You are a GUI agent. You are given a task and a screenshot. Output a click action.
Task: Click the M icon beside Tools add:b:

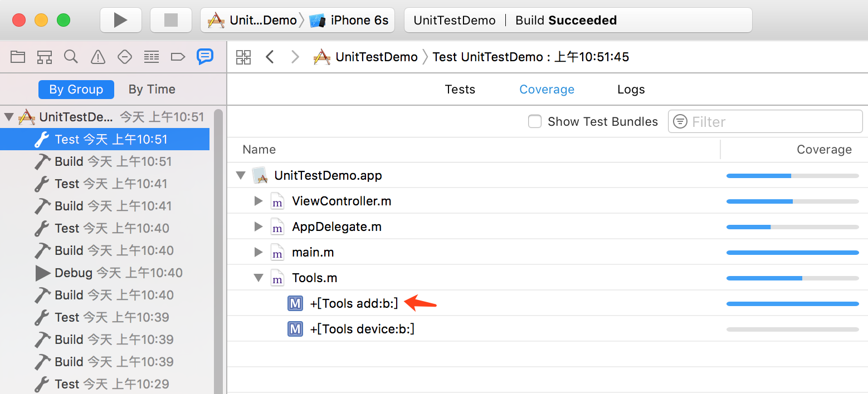tap(295, 303)
